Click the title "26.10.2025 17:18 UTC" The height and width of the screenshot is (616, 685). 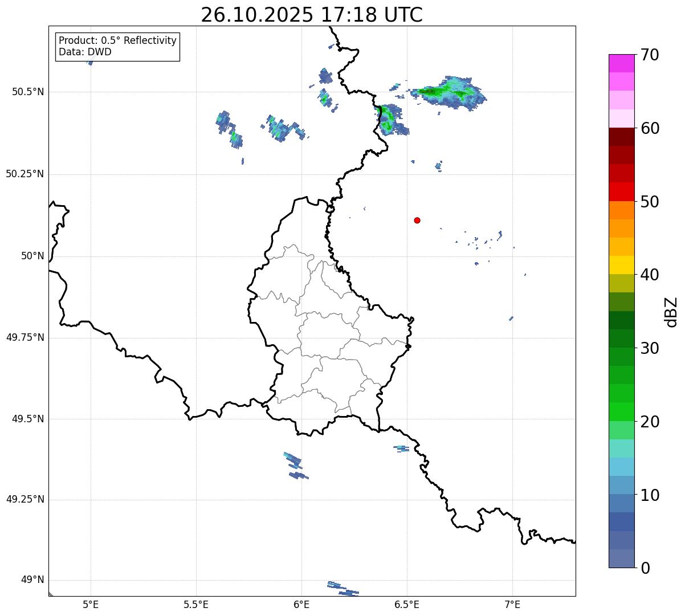click(x=312, y=15)
